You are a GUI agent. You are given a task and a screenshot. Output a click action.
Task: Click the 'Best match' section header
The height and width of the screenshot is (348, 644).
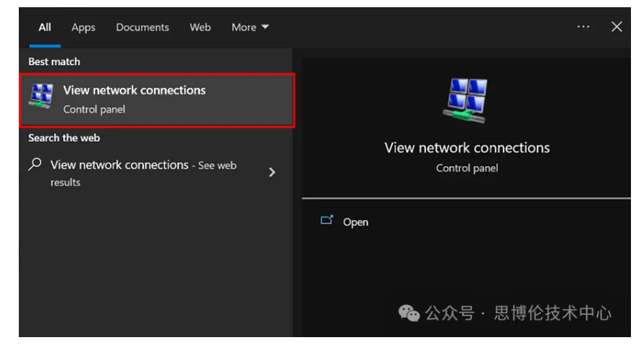(54, 62)
